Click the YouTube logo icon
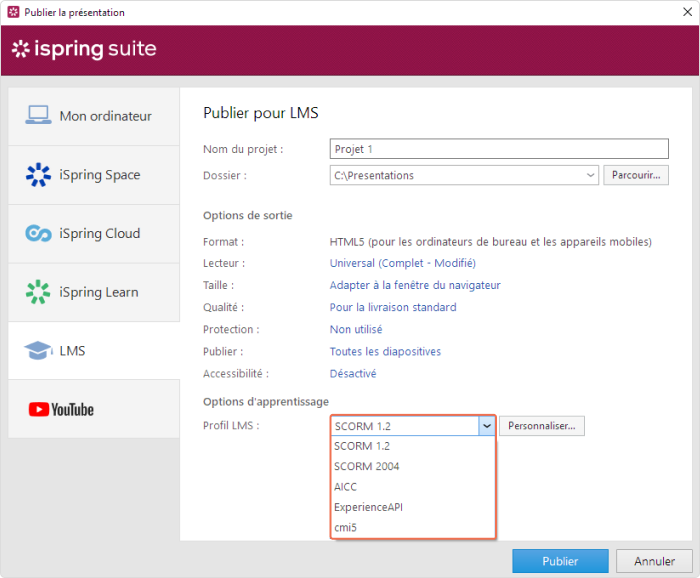 coord(61,409)
